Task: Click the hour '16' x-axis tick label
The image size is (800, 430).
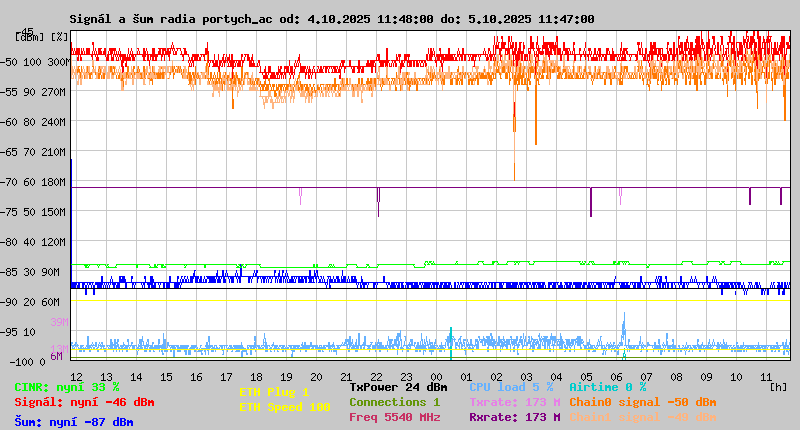Action: pyautogui.click(x=196, y=377)
